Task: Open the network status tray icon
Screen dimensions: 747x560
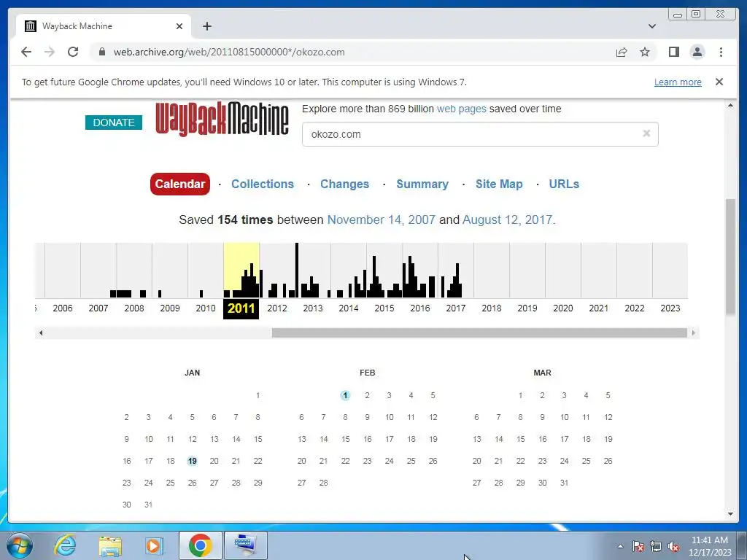Action: point(656,546)
